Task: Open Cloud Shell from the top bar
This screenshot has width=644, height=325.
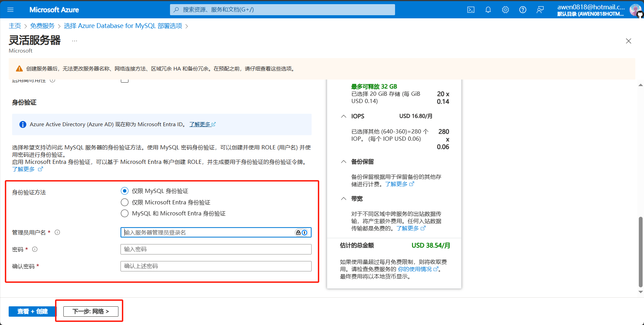Action: click(471, 10)
